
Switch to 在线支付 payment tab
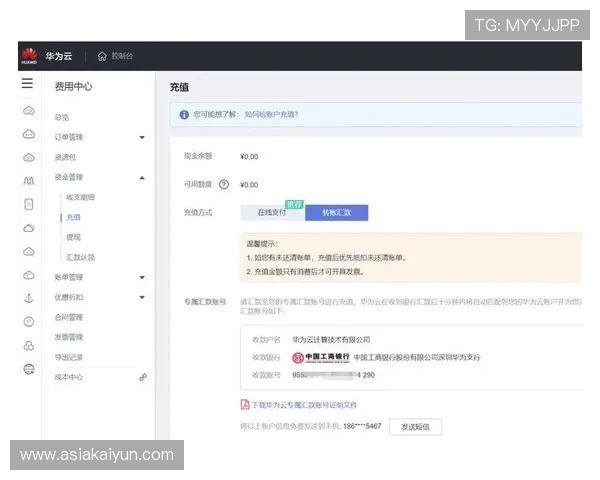coord(272,213)
